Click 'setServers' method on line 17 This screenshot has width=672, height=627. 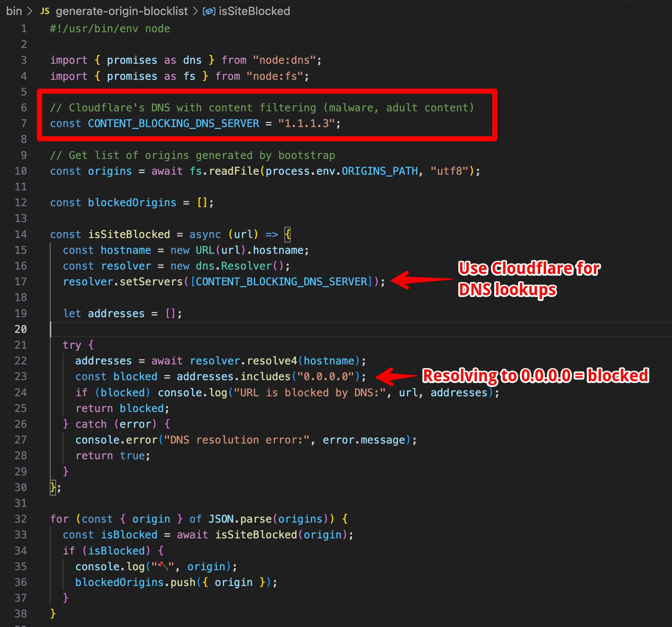[x=151, y=282]
